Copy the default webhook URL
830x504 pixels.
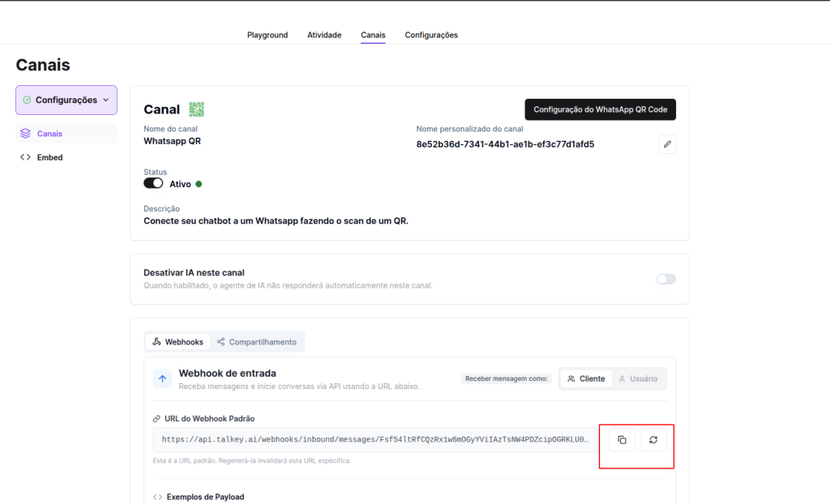click(622, 440)
